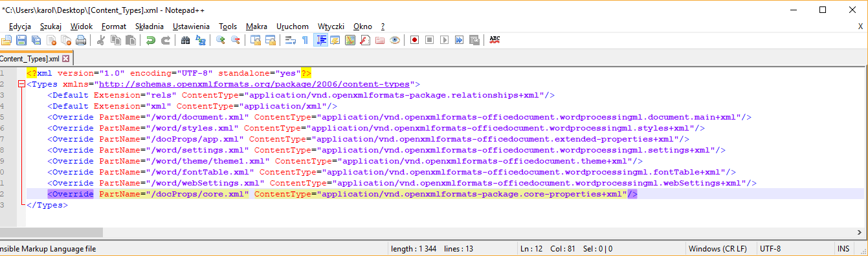Open the Okno menu
868x256 pixels.
pyautogui.click(x=362, y=27)
